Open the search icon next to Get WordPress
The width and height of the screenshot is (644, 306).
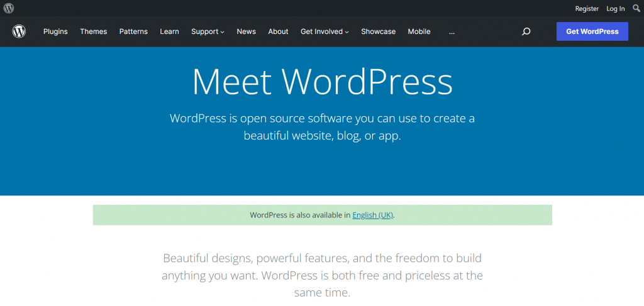tap(526, 31)
